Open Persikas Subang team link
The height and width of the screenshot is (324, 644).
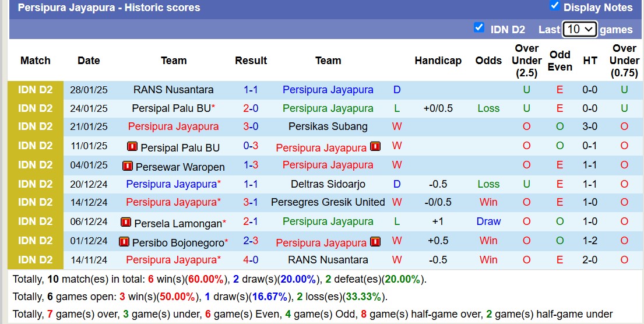(x=328, y=126)
